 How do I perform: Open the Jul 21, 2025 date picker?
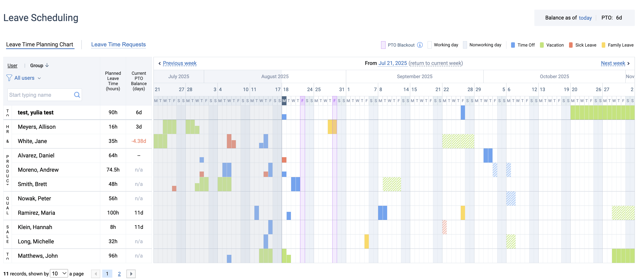coord(392,63)
